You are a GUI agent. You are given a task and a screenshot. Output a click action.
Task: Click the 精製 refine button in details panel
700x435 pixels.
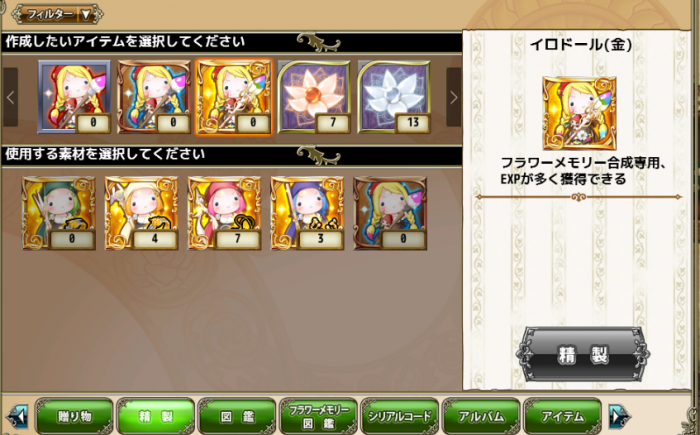(x=583, y=355)
